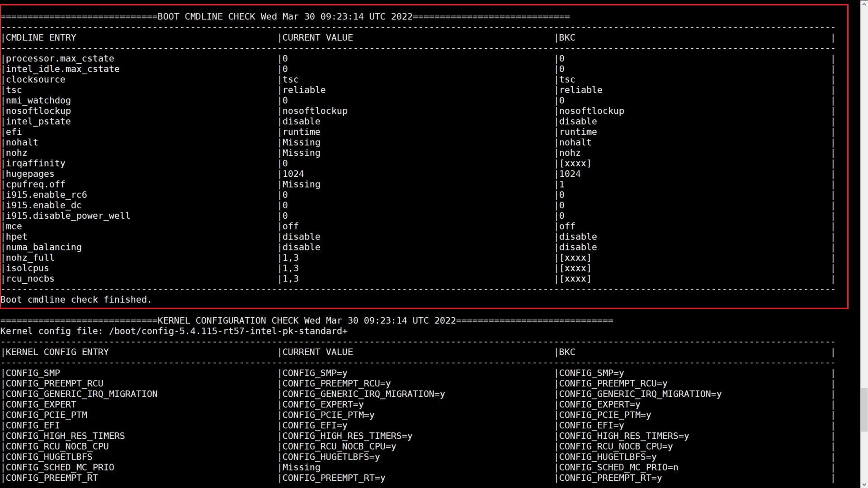This screenshot has width=868, height=488.
Task: Select the CONFIG_SCHED_MC_PRIO entry
Action: [60, 468]
